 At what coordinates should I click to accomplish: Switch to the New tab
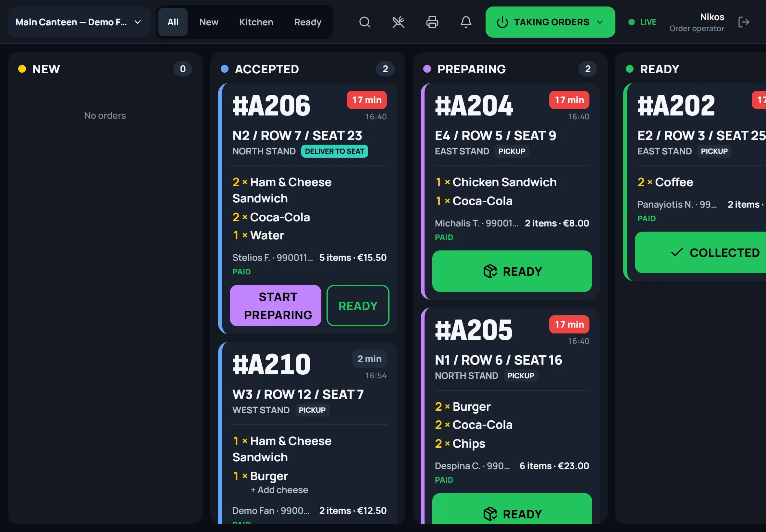pyautogui.click(x=209, y=22)
